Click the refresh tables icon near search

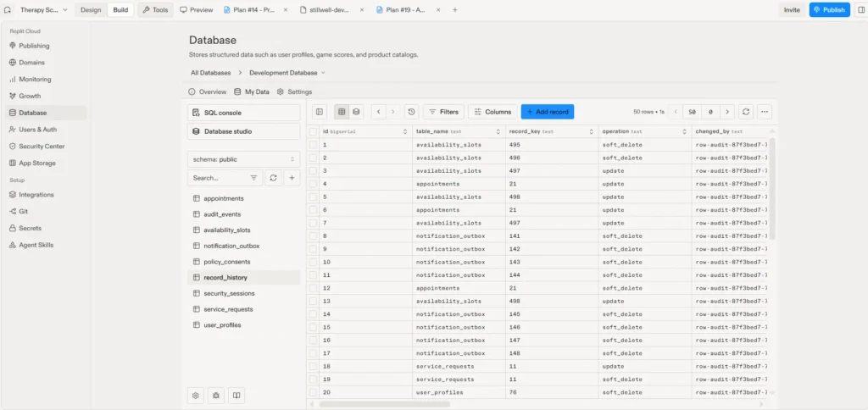pos(273,178)
